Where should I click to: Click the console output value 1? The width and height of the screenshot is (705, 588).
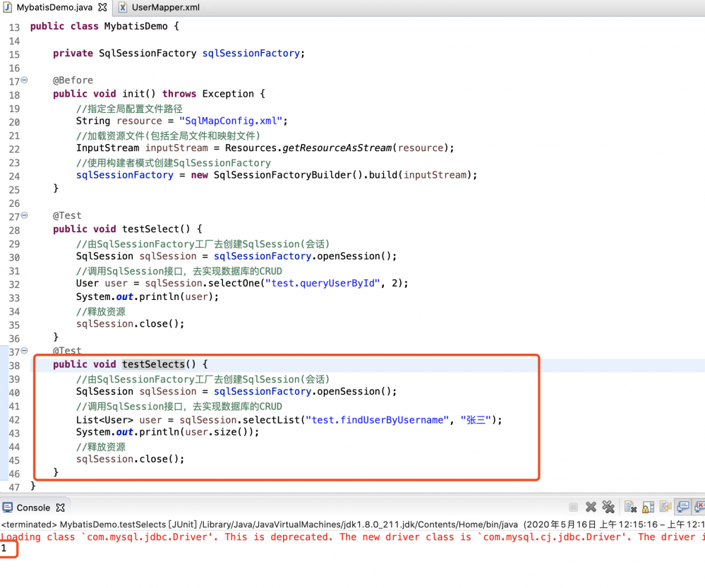4,548
